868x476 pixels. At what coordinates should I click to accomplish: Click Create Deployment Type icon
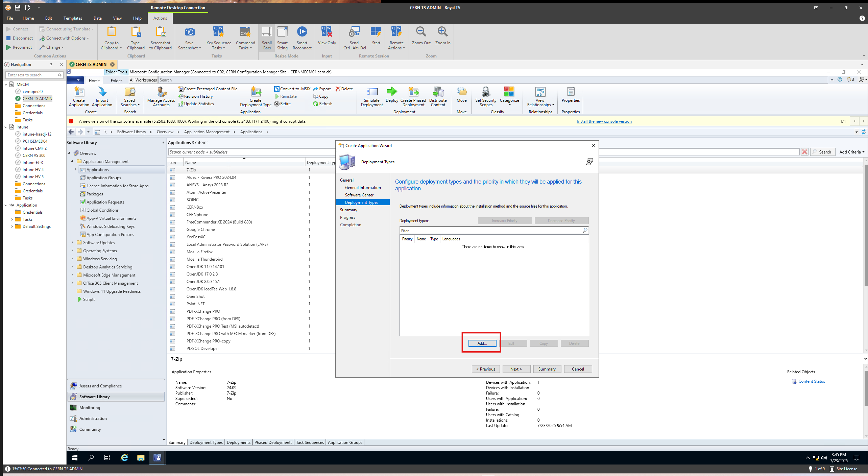click(x=256, y=97)
